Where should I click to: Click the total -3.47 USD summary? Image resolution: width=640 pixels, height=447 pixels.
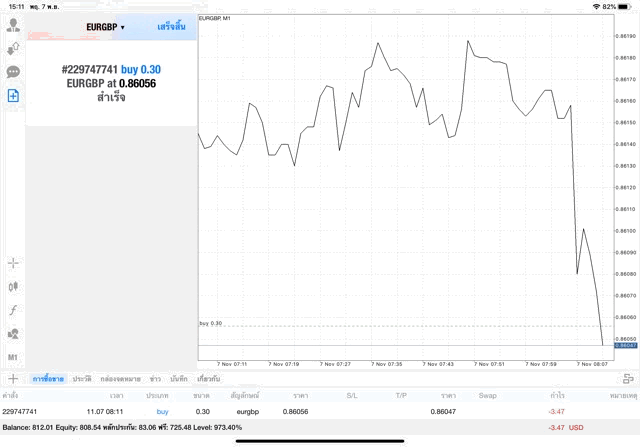[x=566, y=427]
